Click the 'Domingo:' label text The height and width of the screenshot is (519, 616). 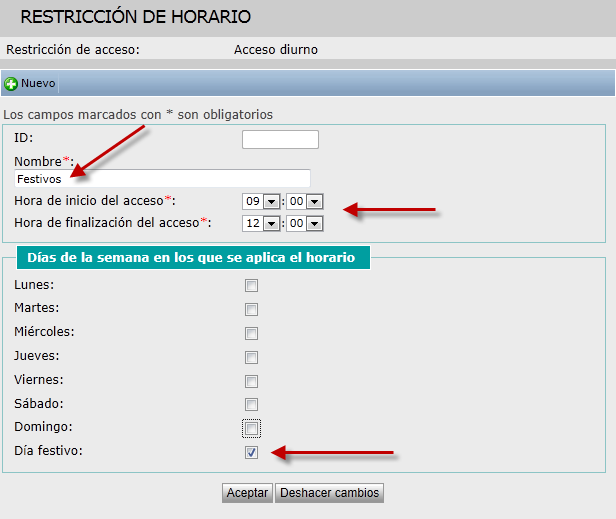point(43,427)
